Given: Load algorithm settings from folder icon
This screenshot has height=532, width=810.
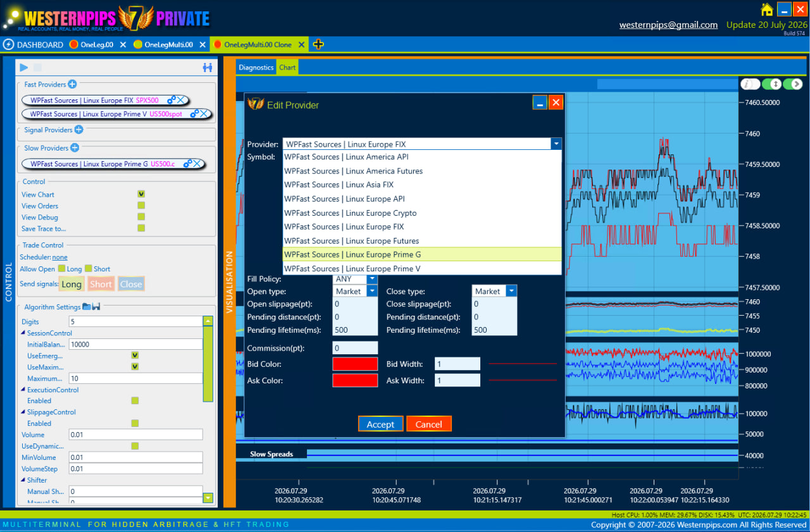Looking at the screenshot, I should coord(87,307).
